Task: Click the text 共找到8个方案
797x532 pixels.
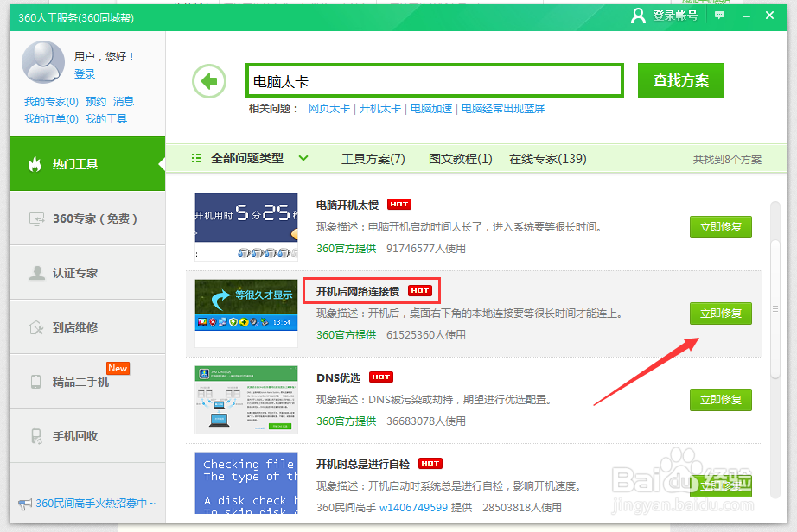Action: click(x=727, y=160)
